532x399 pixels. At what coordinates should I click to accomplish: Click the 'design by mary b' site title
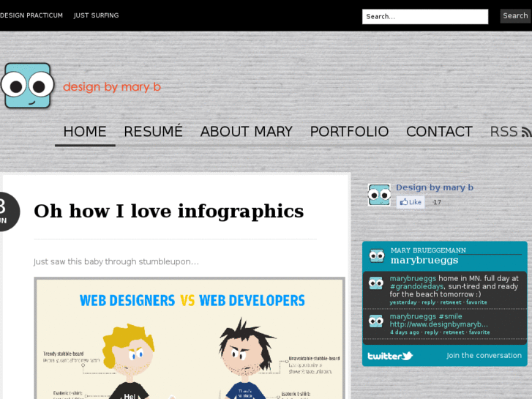pyautogui.click(x=112, y=87)
